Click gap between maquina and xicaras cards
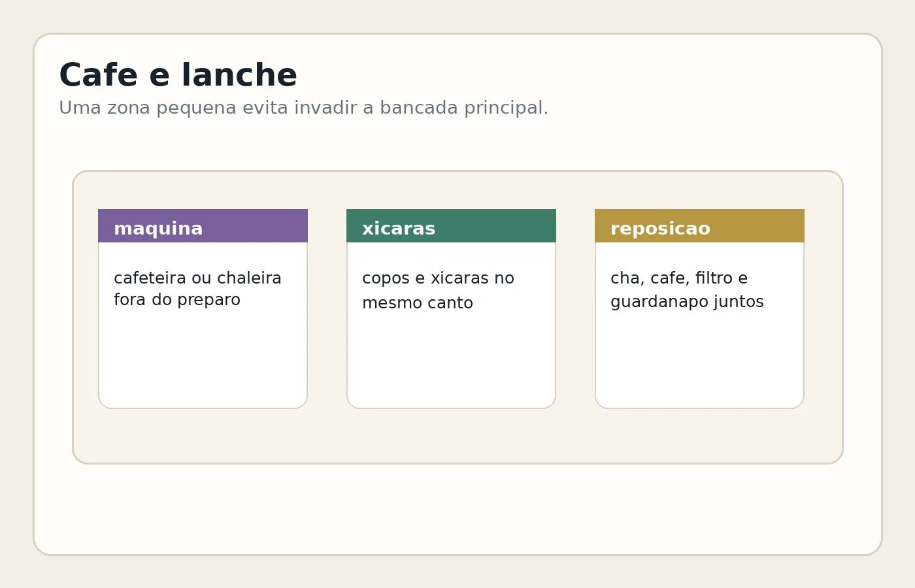This screenshot has width=915, height=588. pyautogui.click(x=327, y=308)
